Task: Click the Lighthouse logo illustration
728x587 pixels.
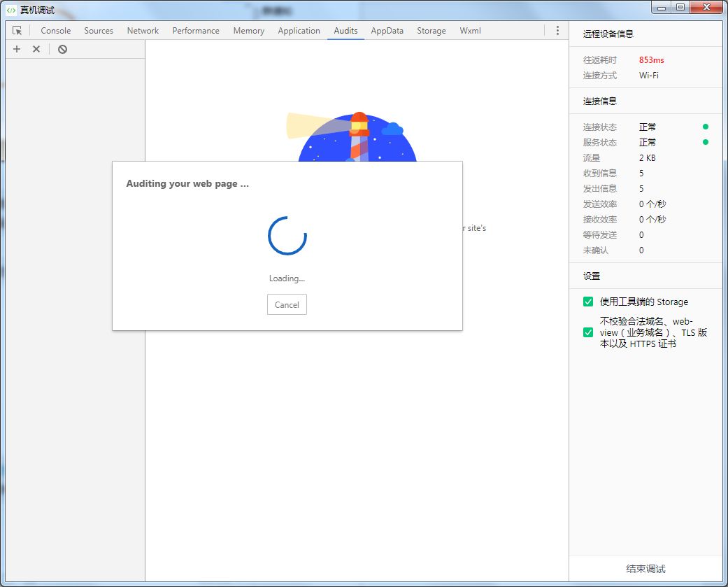Action: [x=352, y=136]
